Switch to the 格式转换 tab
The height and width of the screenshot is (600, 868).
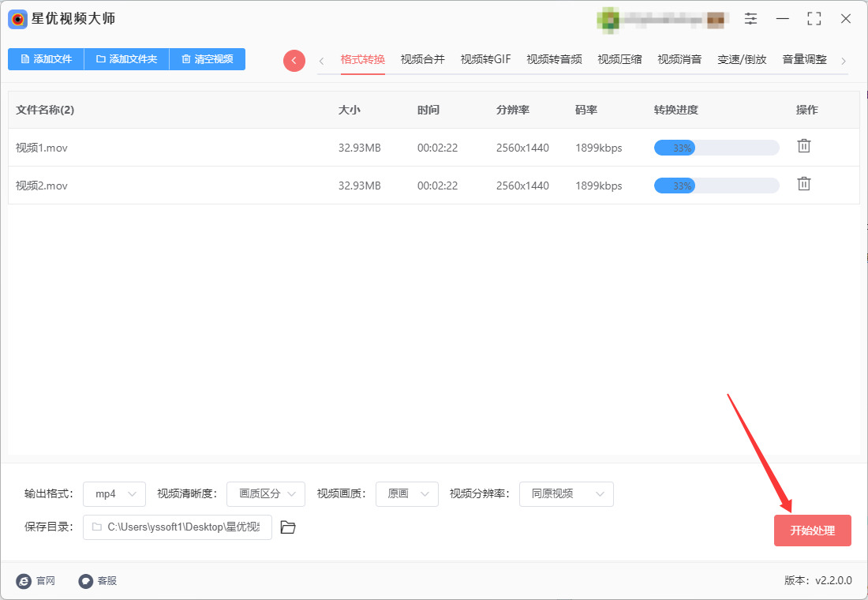click(363, 59)
